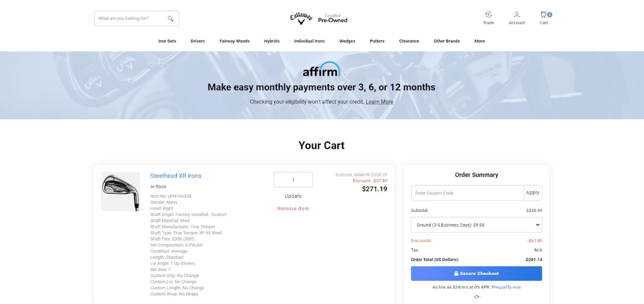Expand the Ground shipping method dropdown
This screenshot has width=644, height=304.
pyautogui.click(x=476, y=225)
